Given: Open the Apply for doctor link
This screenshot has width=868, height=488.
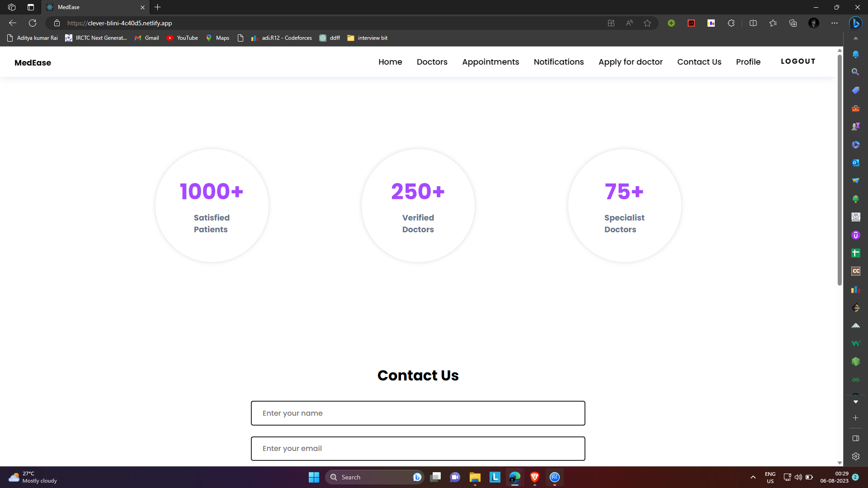Looking at the screenshot, I should [630, 62].
